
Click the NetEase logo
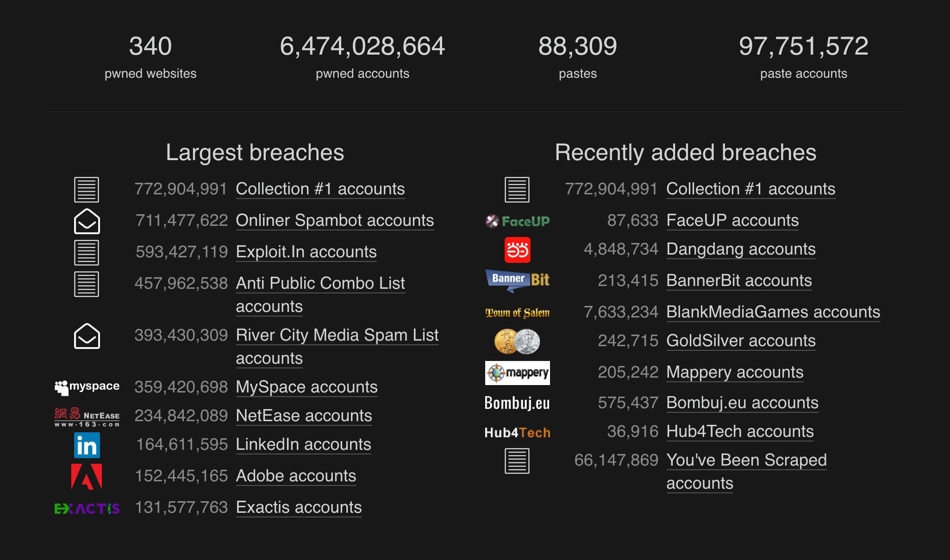pos(87,417)
